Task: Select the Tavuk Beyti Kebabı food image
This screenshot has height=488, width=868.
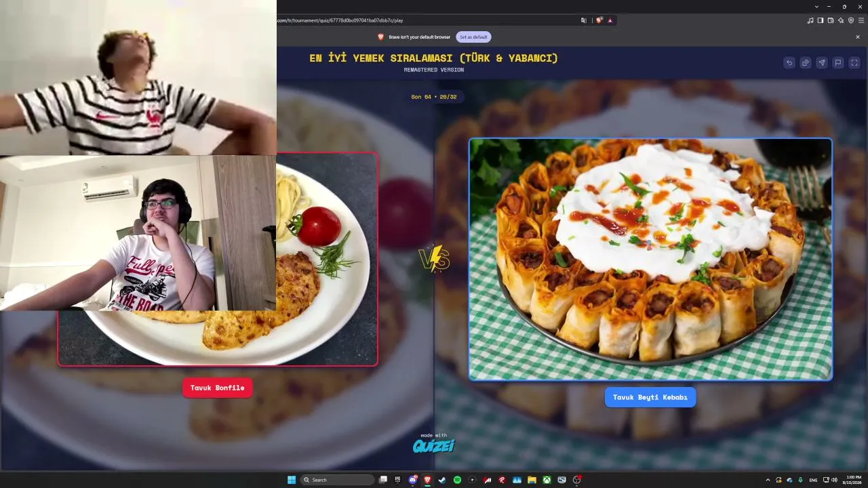Action: tap(650, 259)
